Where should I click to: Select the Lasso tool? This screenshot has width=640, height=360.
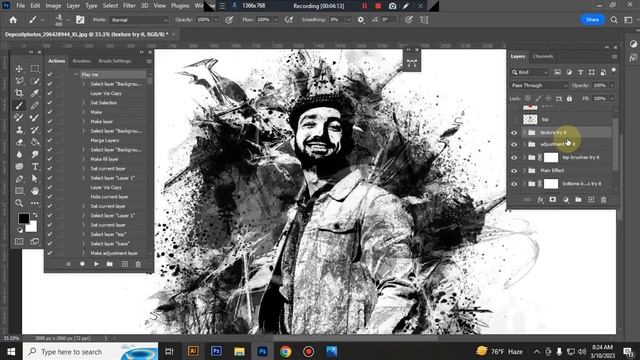coord(19,81)
